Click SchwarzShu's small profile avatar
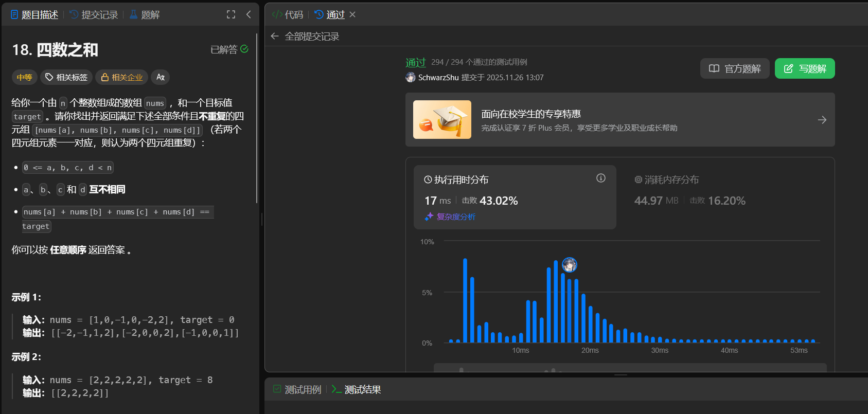868x414 pixels. [411, 77]
